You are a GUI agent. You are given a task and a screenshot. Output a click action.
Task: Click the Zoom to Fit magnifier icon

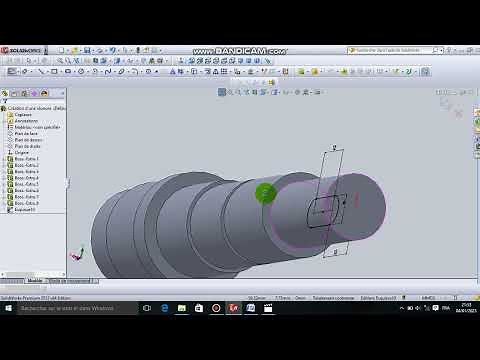[60, 61]
